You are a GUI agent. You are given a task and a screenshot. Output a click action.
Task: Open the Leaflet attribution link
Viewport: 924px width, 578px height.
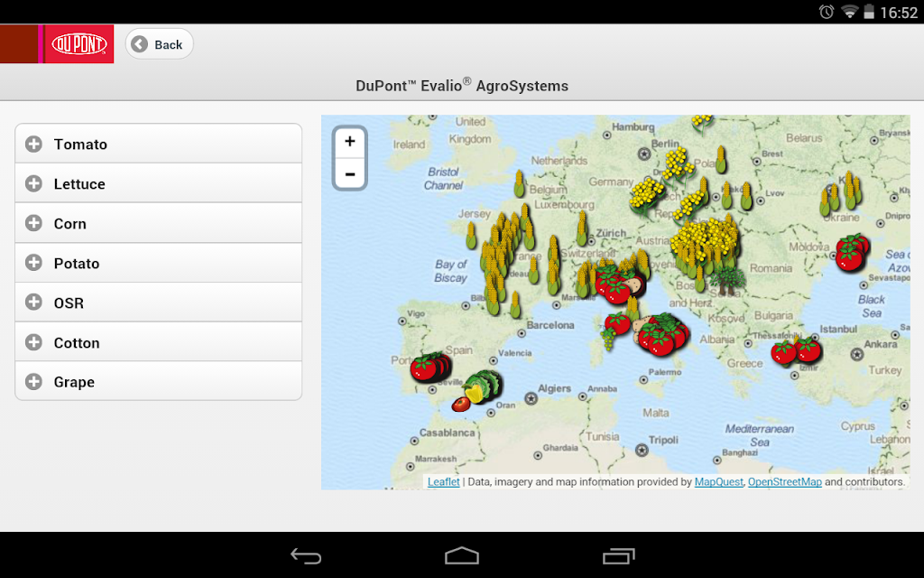tap(443, 482)
